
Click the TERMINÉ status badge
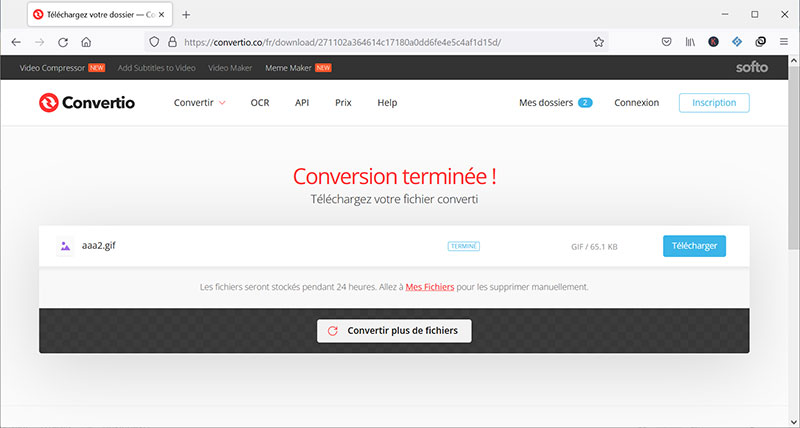click(464, 246)
